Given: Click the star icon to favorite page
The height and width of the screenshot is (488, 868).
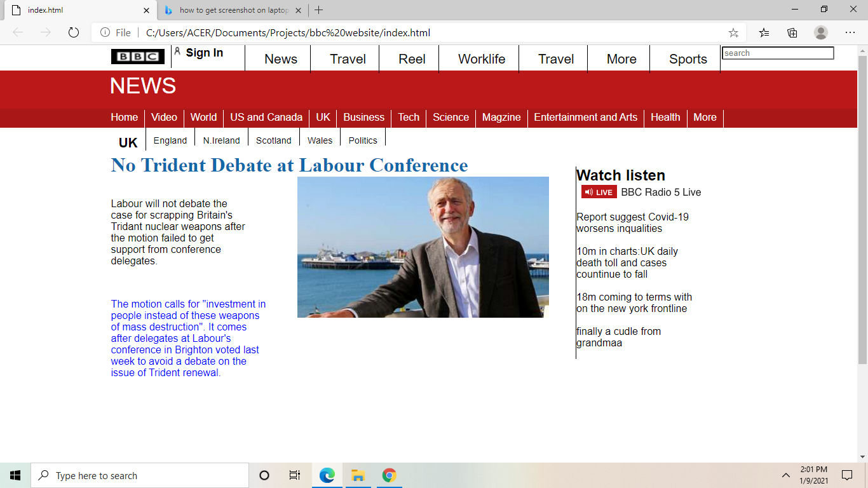Looking at the screenshot, I should coord(733,32).
